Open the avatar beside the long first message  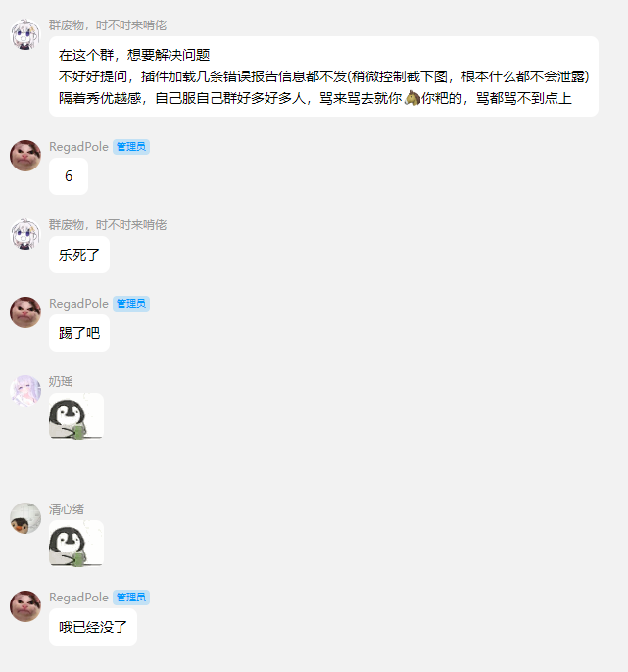(x=25, y=34)
